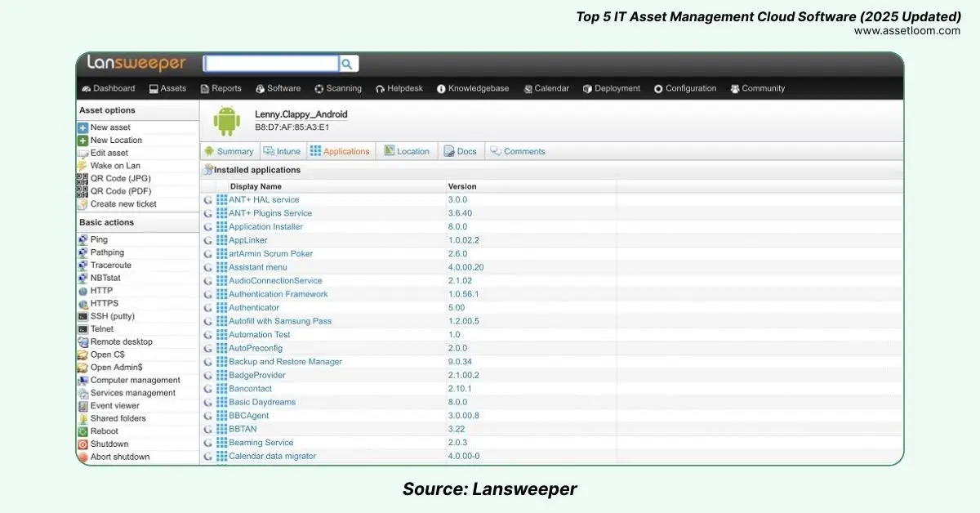The image size is (980, 513).
Task: Click version 3.6.40 of ANT+ Plugins Service
Action: pos(460,213)
